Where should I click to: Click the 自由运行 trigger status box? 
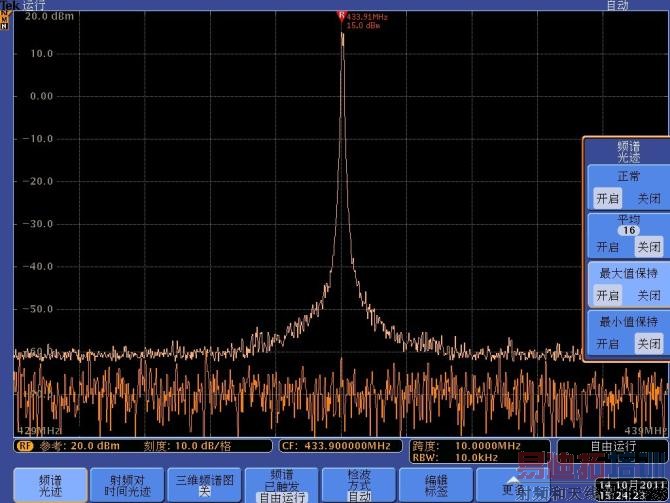[x=613, y=446]
